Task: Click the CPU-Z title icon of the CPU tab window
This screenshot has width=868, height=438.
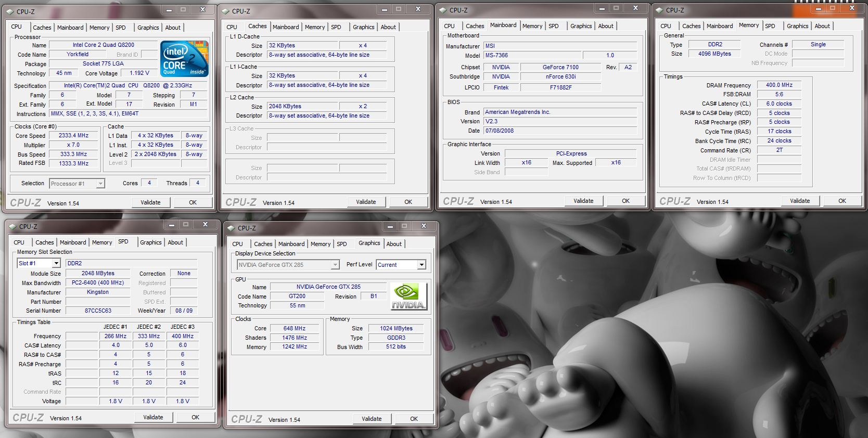Action: click(x=9, y=11)
